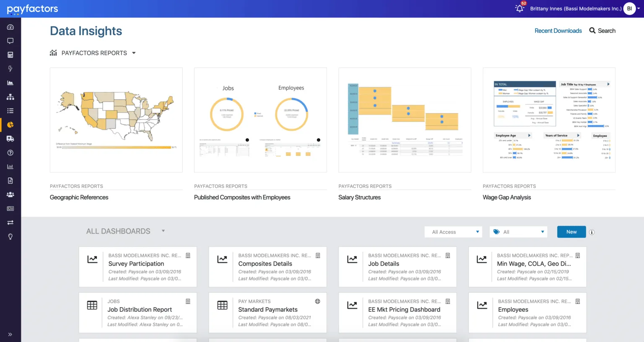The image size is (644, 342).
Task: Open the Salary Structures report thumbnail
Action: click(405, 120)
